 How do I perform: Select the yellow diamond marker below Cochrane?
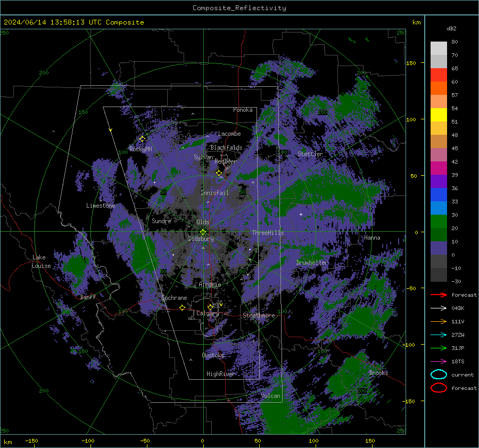click(x=182, y=307)
